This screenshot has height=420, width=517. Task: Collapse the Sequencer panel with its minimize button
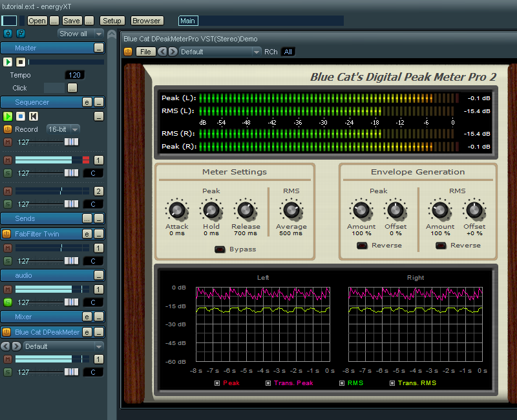[x=99, y=102]
